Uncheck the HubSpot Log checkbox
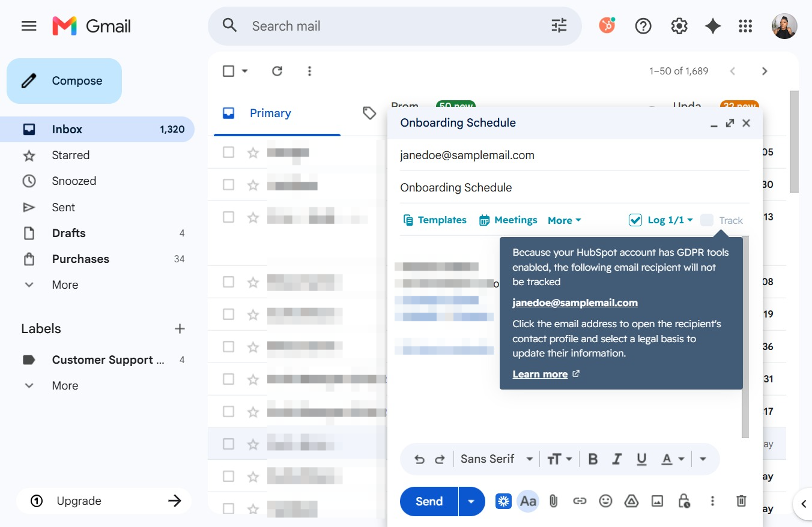Viewport: 812px width, 527px height. (635, 220)
